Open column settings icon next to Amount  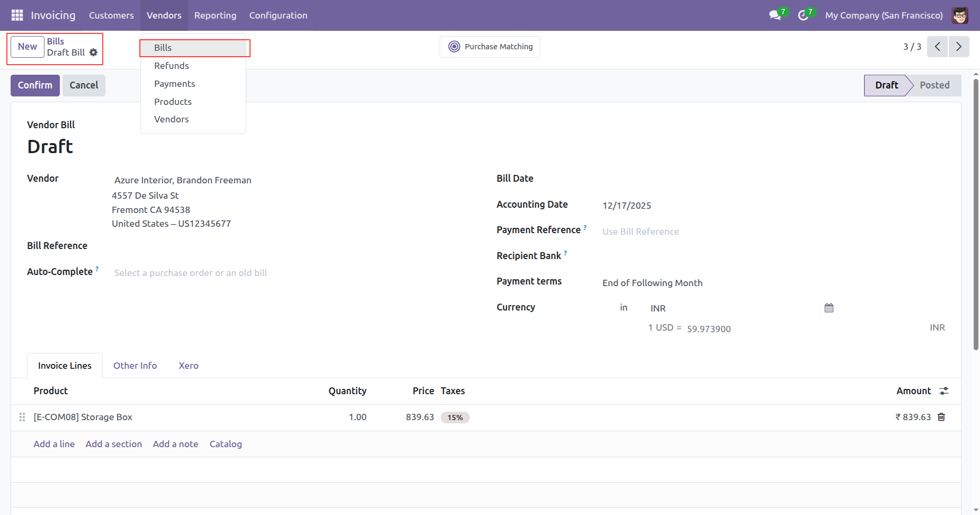(944, 391)
